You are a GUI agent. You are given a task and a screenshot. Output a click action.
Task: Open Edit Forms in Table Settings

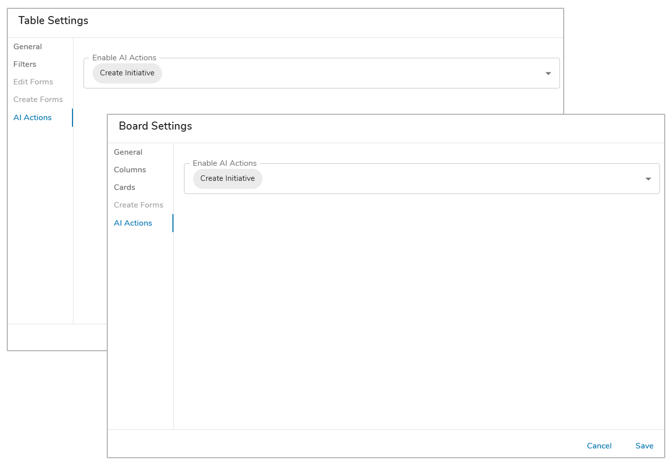(x=33, y=82)
